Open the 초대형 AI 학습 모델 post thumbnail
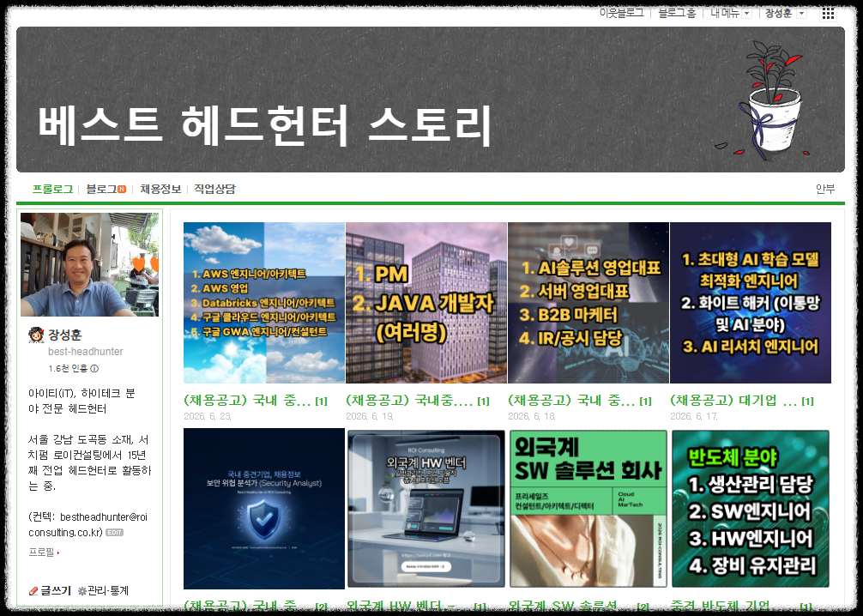863x616 pixels. point(751,303)
